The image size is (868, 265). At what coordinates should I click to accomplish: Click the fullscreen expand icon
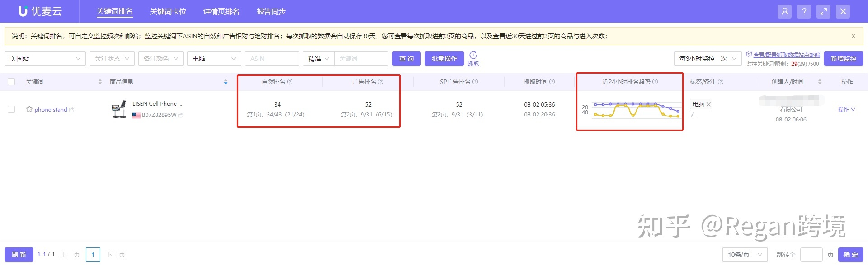pyautogui.click(x=823, y=12)
